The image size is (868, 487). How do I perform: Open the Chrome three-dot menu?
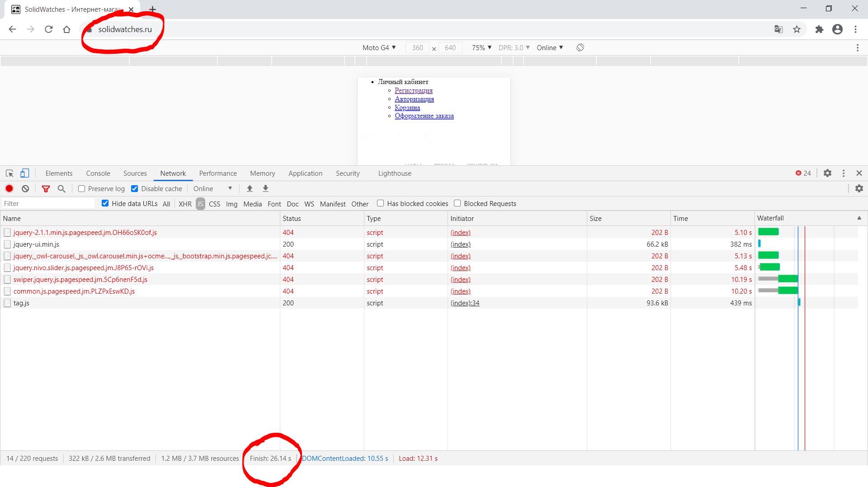point(855,29)
